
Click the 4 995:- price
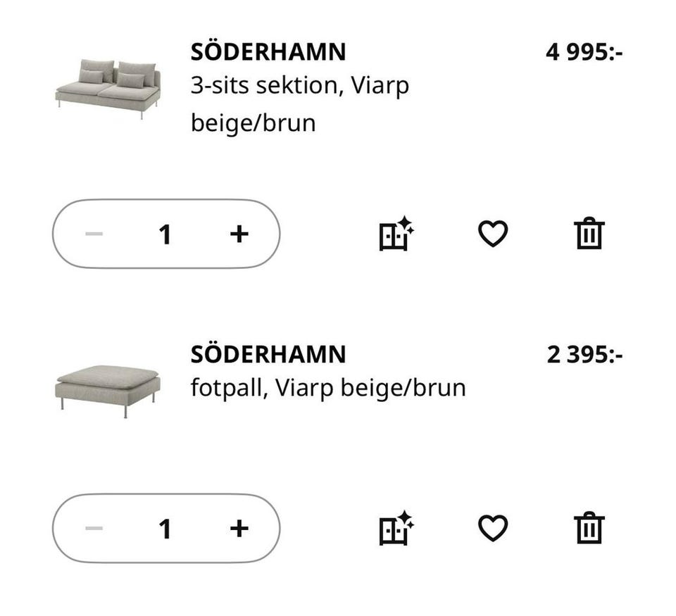(x=584, y=52)
